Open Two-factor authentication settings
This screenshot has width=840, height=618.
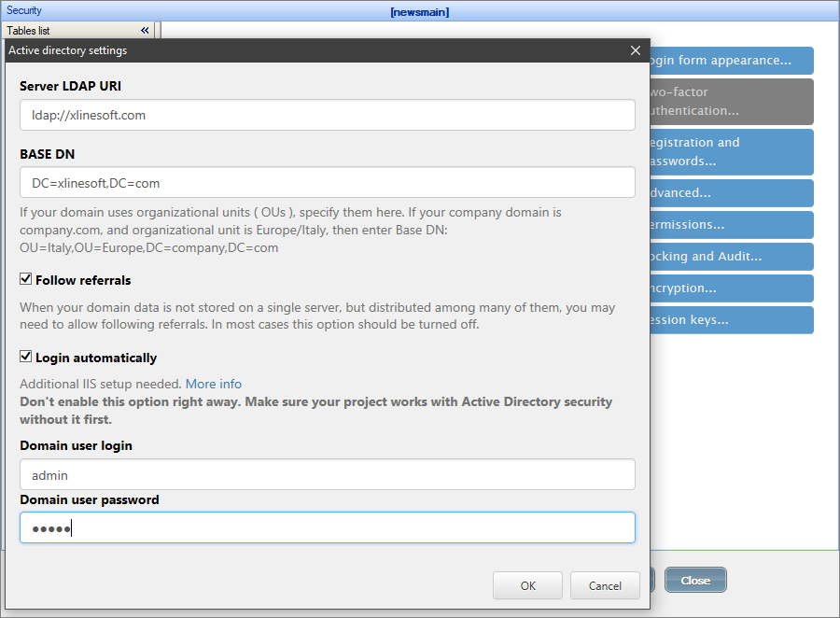(747, 101)
